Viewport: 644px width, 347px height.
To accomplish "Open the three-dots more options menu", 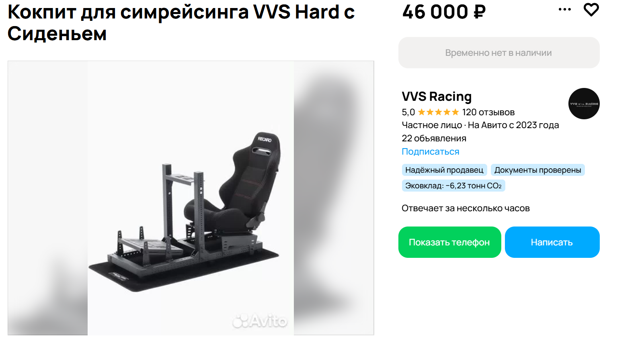I will click(565, 9).
